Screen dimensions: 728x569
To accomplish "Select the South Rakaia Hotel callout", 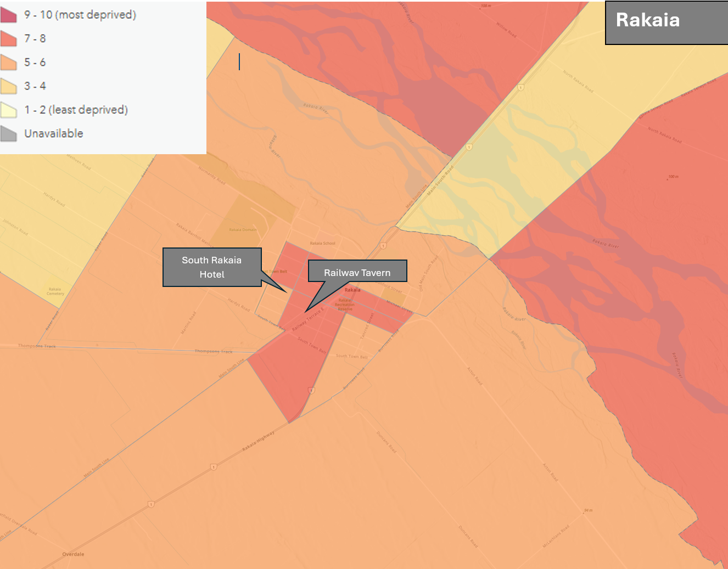I will [x=212, y=267].
